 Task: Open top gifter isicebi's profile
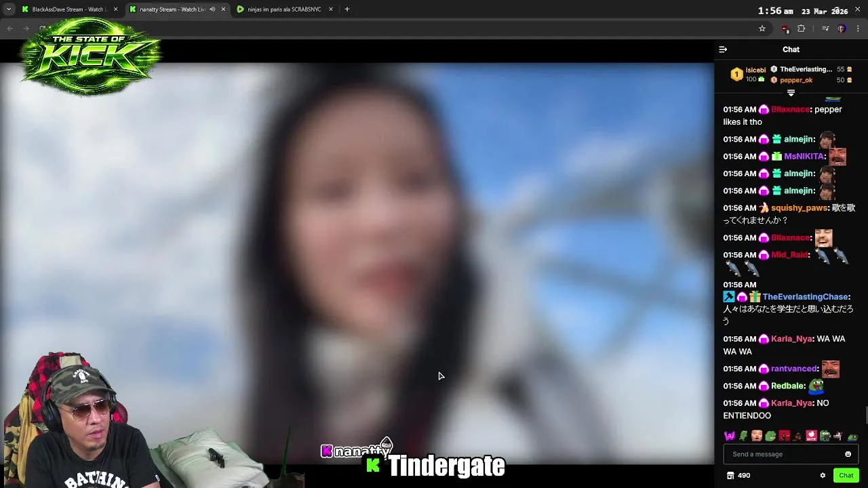pos(755,70)
